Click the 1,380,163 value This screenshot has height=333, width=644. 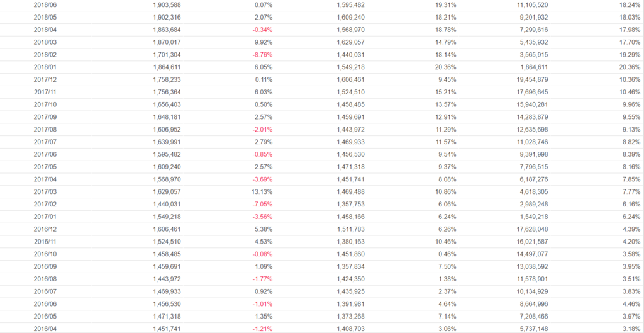pyautogui.click(x=347, y=242)
